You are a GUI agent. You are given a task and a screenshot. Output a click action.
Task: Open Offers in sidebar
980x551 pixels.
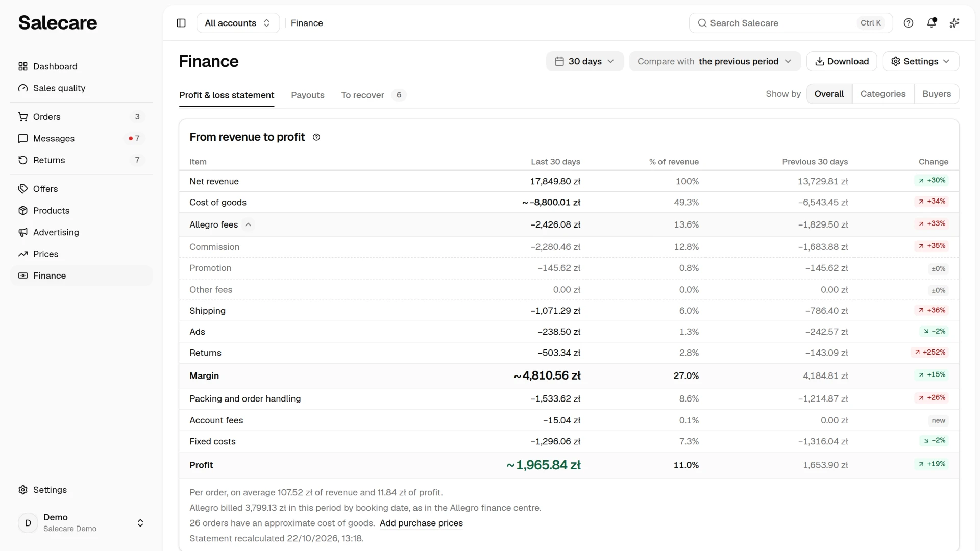pyautogui.click(x=82, y=189)
